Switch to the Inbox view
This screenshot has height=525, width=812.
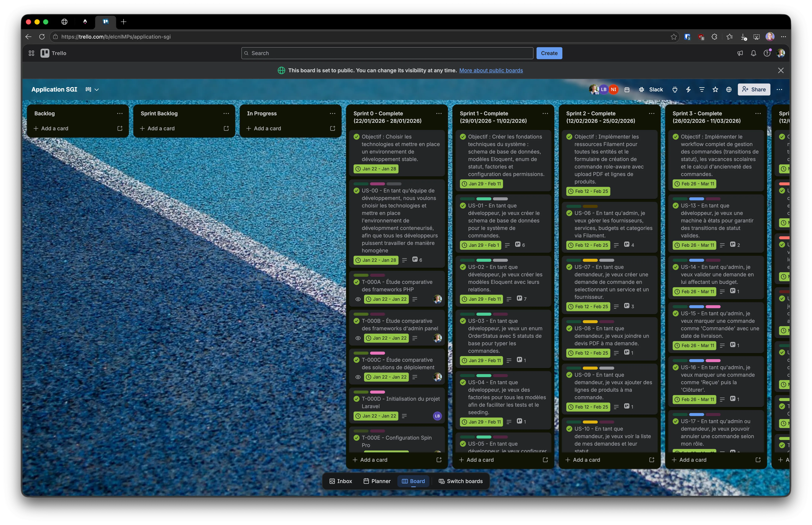pos(340,481)
